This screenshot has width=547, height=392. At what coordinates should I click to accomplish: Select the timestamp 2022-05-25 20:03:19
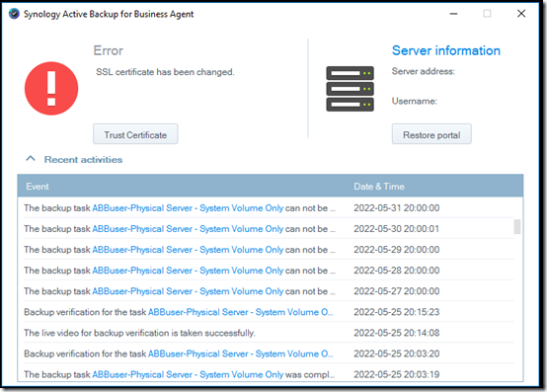397,374
